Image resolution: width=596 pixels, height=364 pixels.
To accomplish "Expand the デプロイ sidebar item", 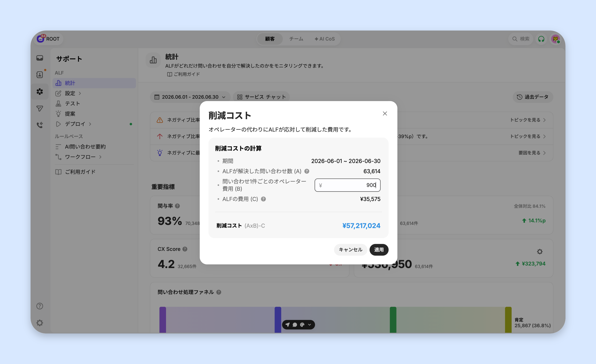I will (x=94, y=124).
